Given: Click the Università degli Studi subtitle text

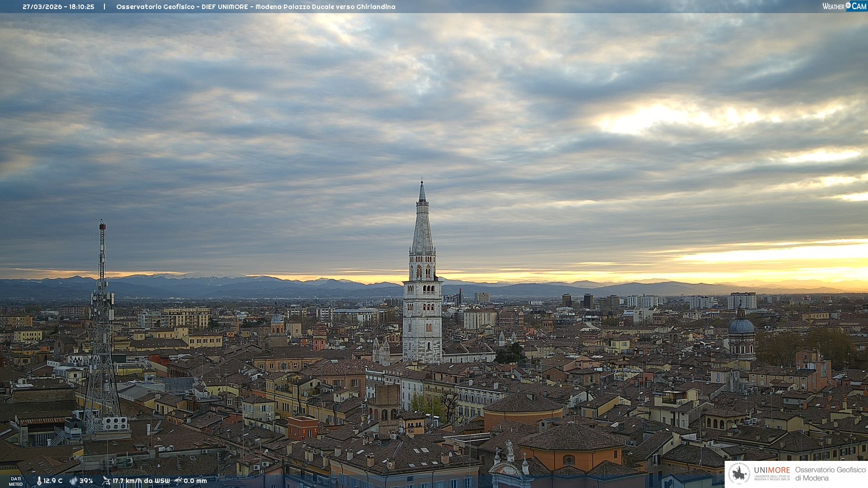Looking at the screenshot, I should pos(772,478).
